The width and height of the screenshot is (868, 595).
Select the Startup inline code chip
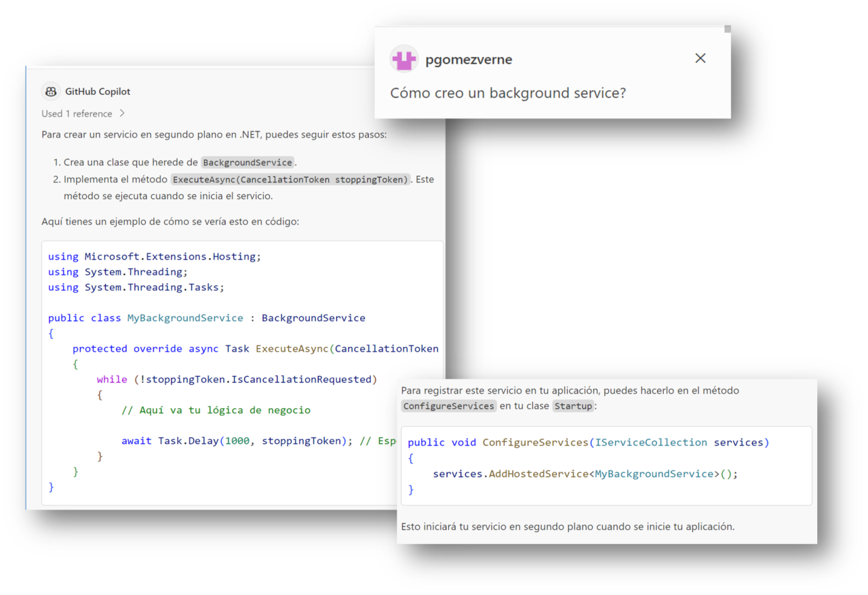click(x=573, y=406)
